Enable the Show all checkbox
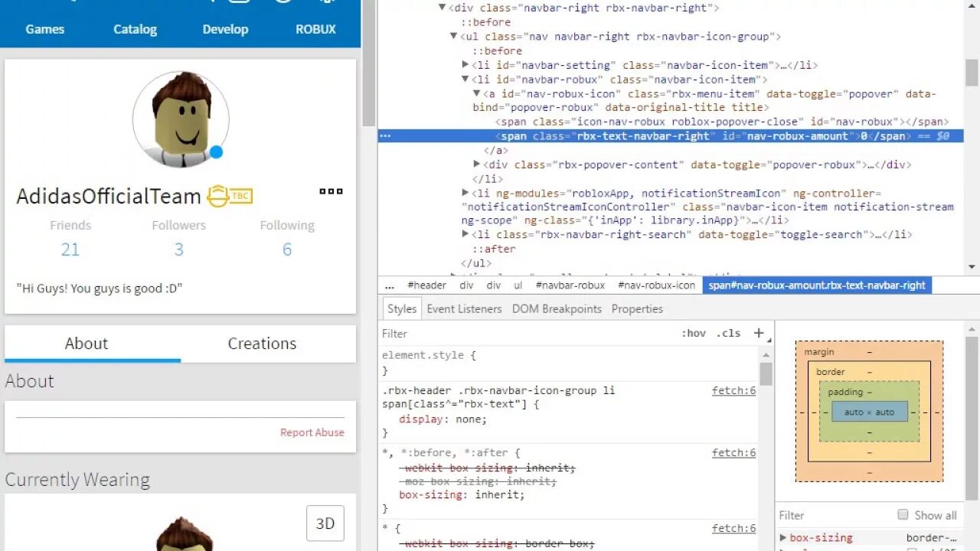The image size is (980, 551). click(x=903, y=515)
